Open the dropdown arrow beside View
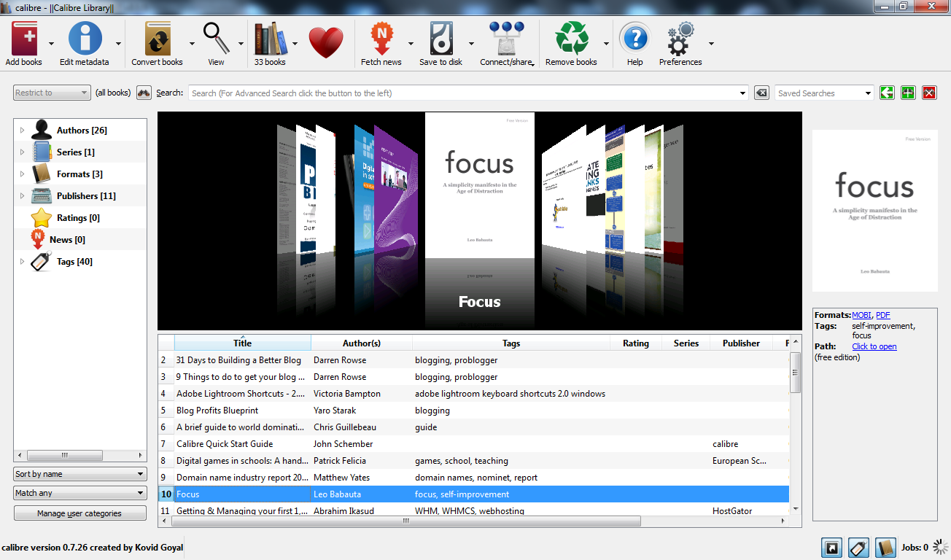The image size is (951, 560). pos(241,44)
